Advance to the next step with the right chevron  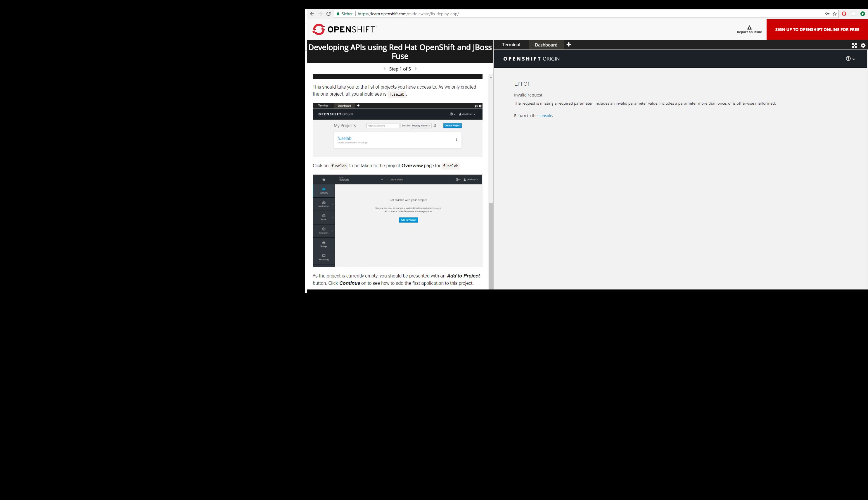(x=416, y=69)
